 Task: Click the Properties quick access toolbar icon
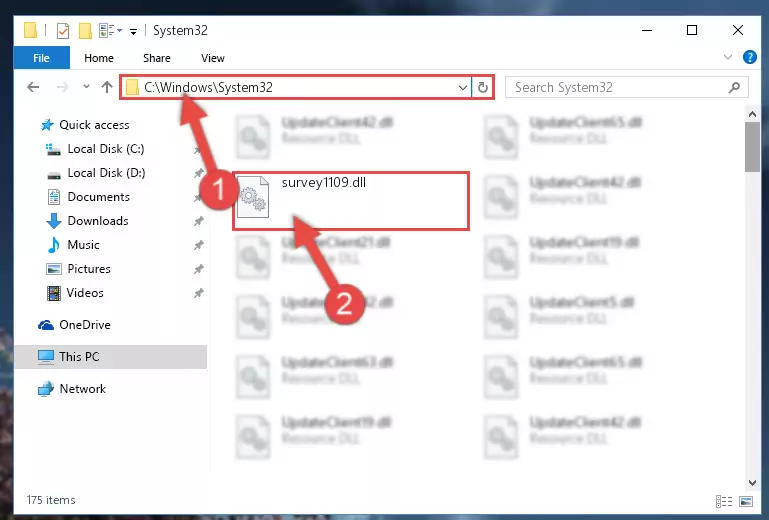[x=63, y=31]
